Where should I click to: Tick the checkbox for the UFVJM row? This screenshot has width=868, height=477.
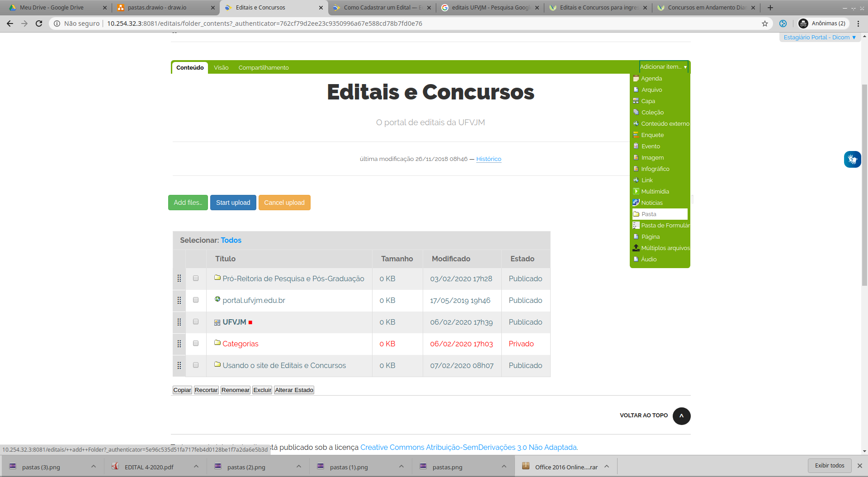tap(196, 322)
